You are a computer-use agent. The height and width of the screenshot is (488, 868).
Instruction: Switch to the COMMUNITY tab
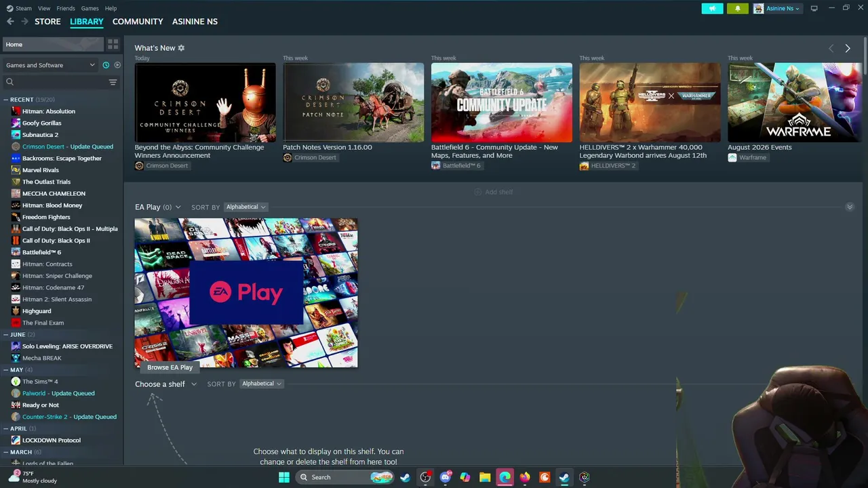click(x=138, y=22)
